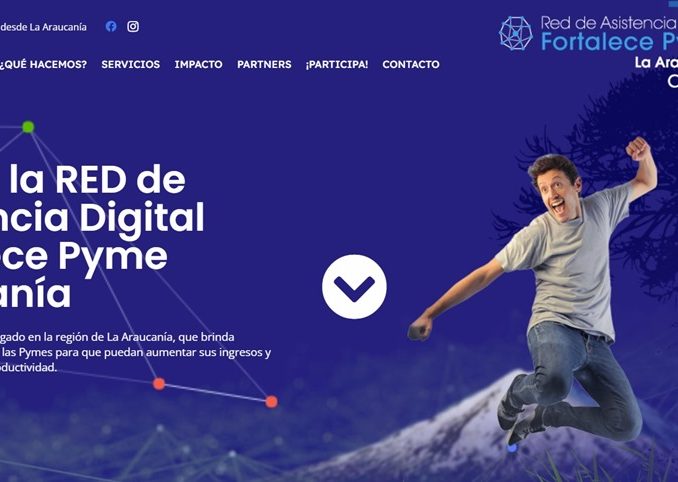The width and height of the screenshot is (678, 482).
Task: Open the ¿QUÉ HACEMOS? menu item
Action: 43,64
